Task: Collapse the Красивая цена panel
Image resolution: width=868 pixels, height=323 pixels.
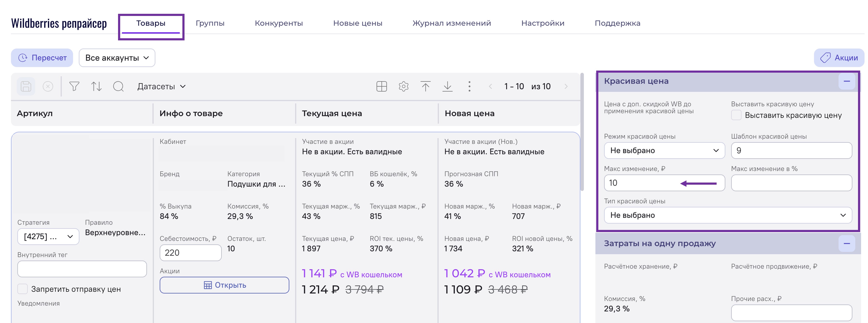Action: pos(846,81)
